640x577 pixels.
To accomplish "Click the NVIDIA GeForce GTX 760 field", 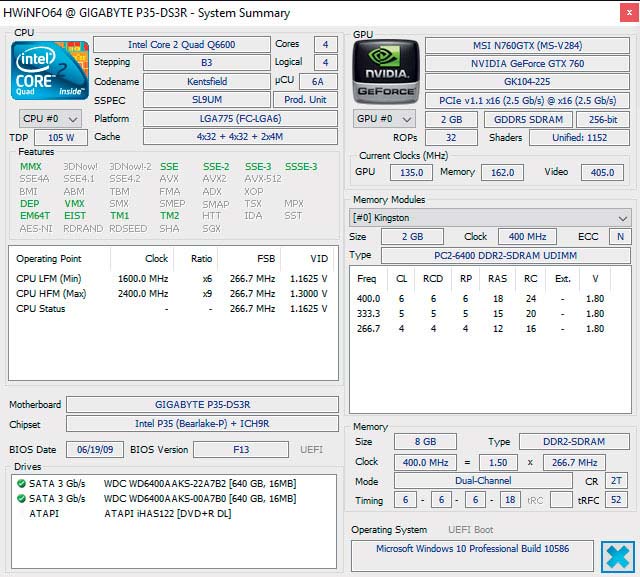I will 527,64.
